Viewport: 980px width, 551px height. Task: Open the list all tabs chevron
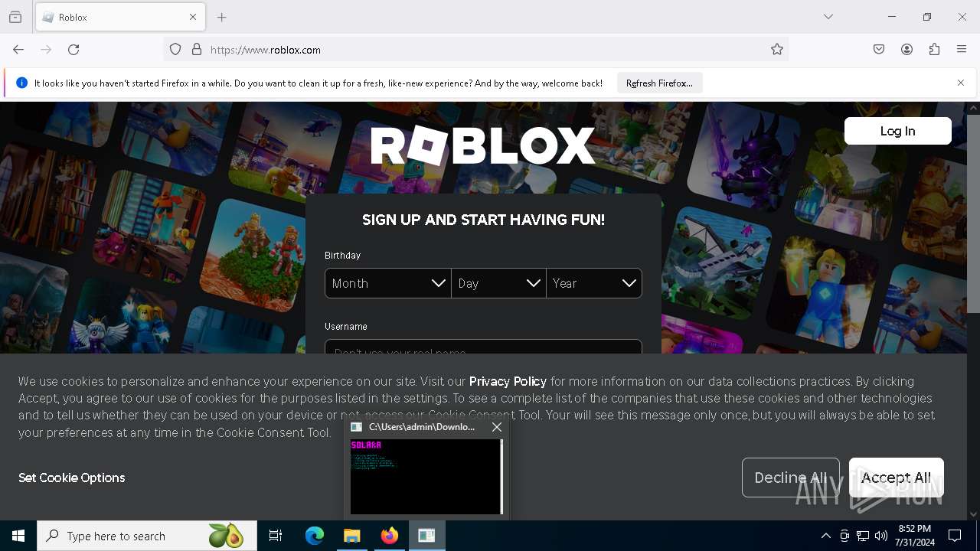click(828, 17)
